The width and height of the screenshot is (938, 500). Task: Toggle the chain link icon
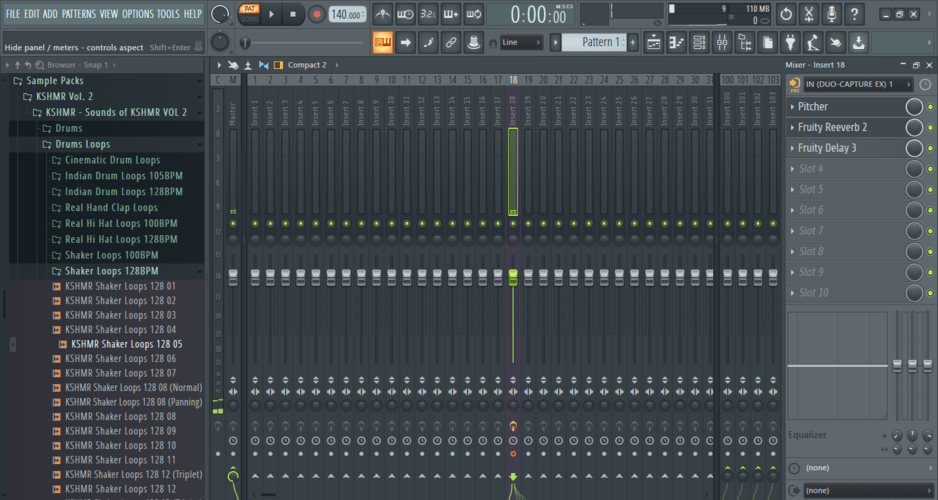451,42
